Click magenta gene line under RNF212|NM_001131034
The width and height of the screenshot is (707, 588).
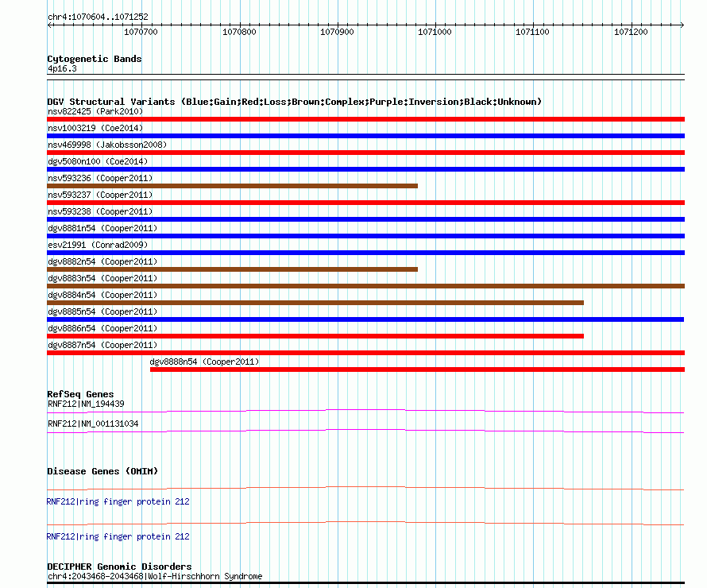click(x=365, y=431)
